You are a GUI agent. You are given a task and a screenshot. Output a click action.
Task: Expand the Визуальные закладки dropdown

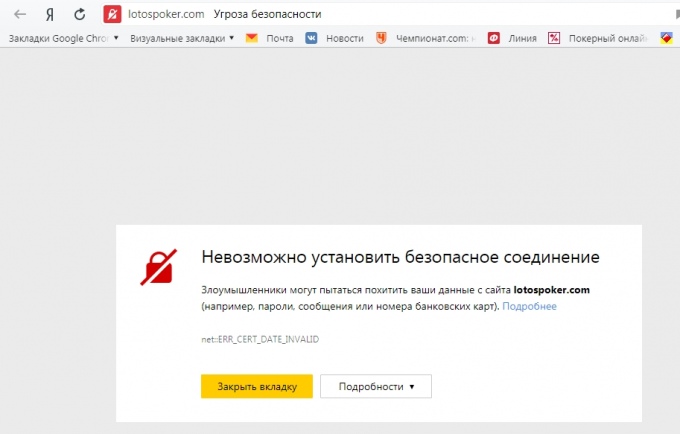tap(182, 38)
